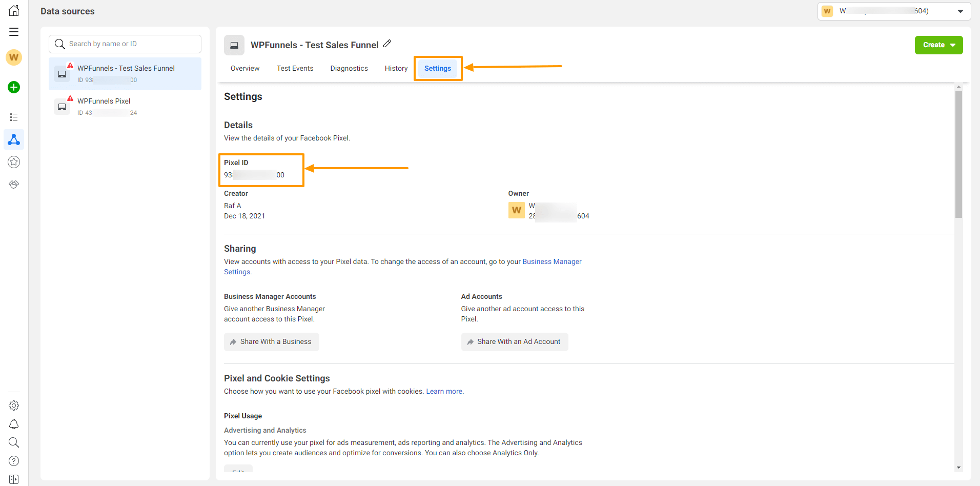Open the home icon in sidebar
This screenshot has height=486, width=980.
pos(14,10)
